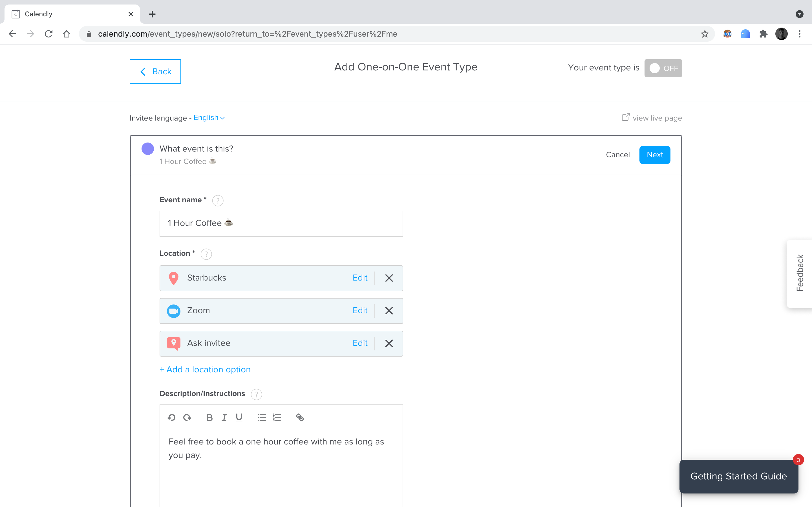Toggle bold formatting in description editor
The height and width of the screenshot is (507, 812).
click(x=209, y=417)
